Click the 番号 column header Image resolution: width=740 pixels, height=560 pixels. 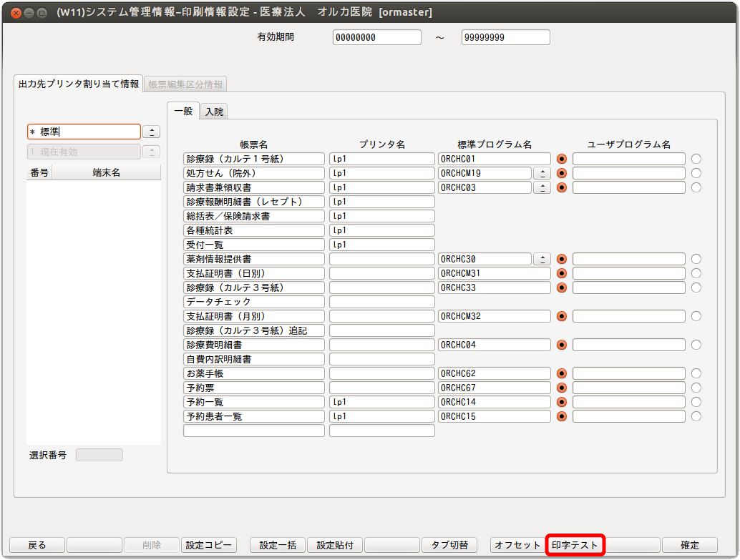(39, 172)
